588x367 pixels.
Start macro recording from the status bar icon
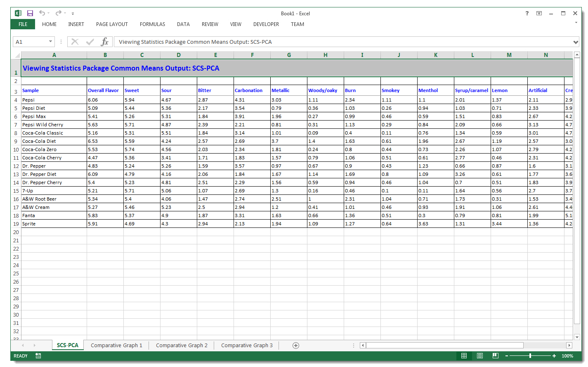point(38,355)
